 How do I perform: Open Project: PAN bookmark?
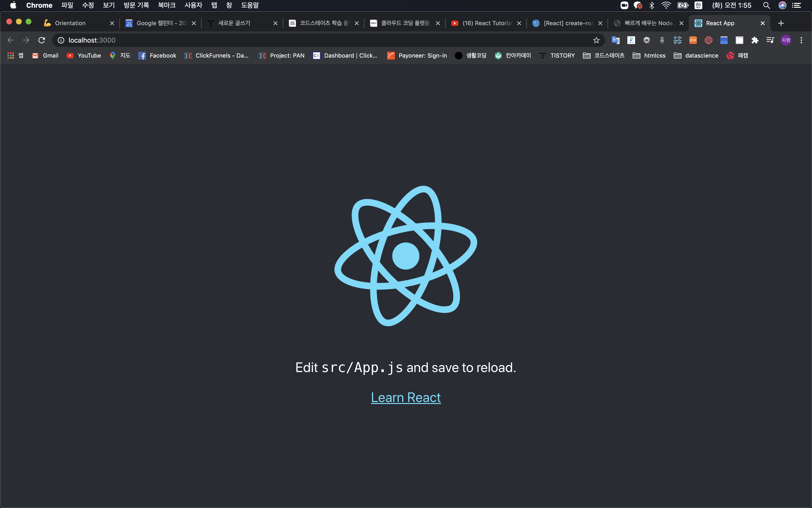point(282,56)
